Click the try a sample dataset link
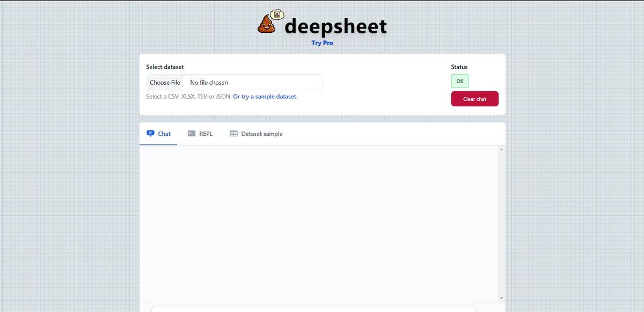This screenshot has width=644, height=312. click(x=265, y=96)
